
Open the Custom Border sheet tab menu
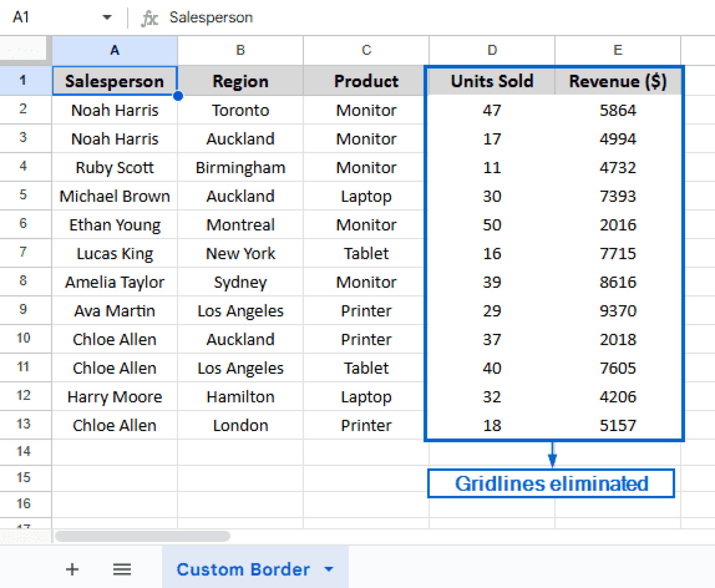[329, 569]
